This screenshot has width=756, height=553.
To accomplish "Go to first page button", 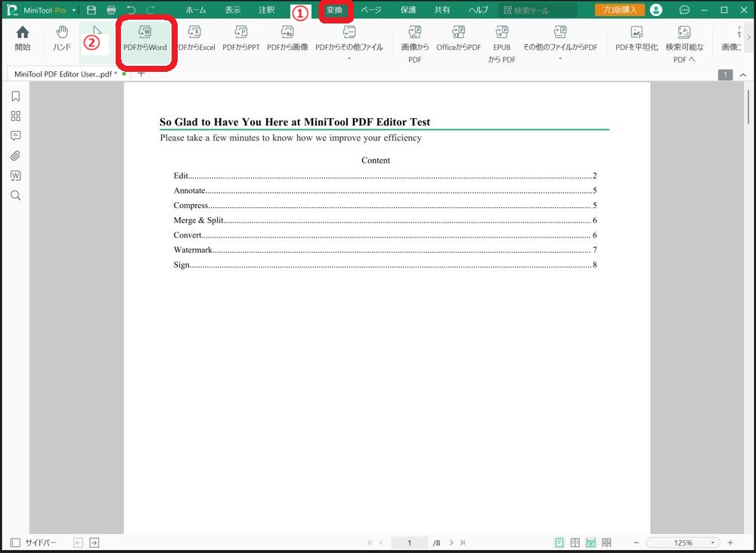I will 370,542.
